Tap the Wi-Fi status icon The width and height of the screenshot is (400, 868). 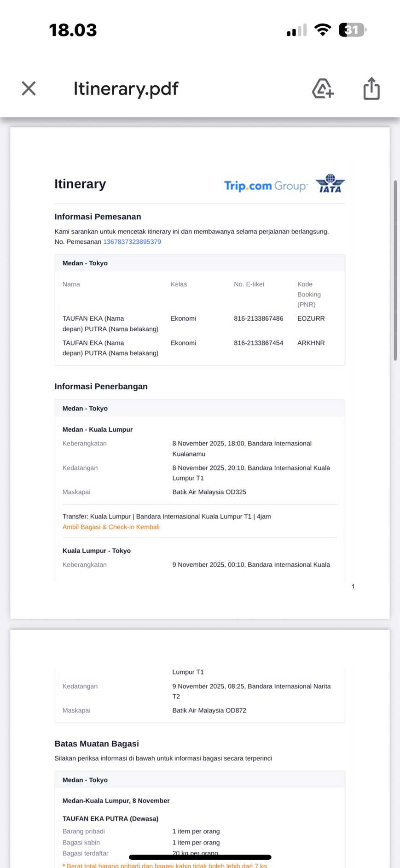click(323, 30)
